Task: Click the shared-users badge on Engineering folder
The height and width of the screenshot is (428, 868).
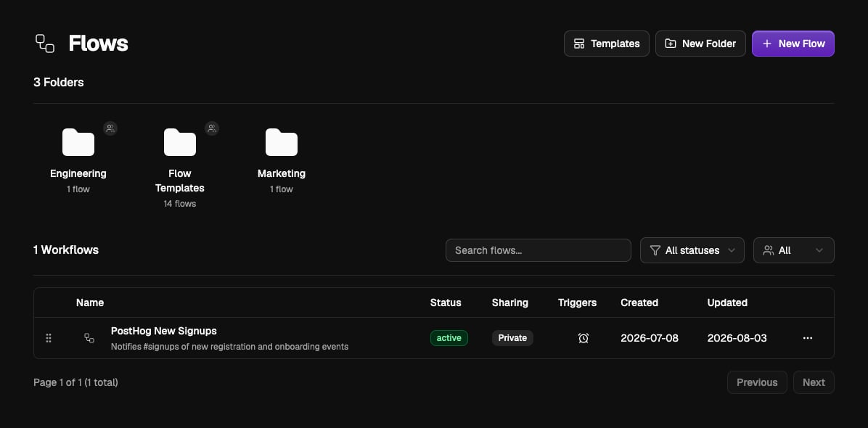Action: pos(110,128)
